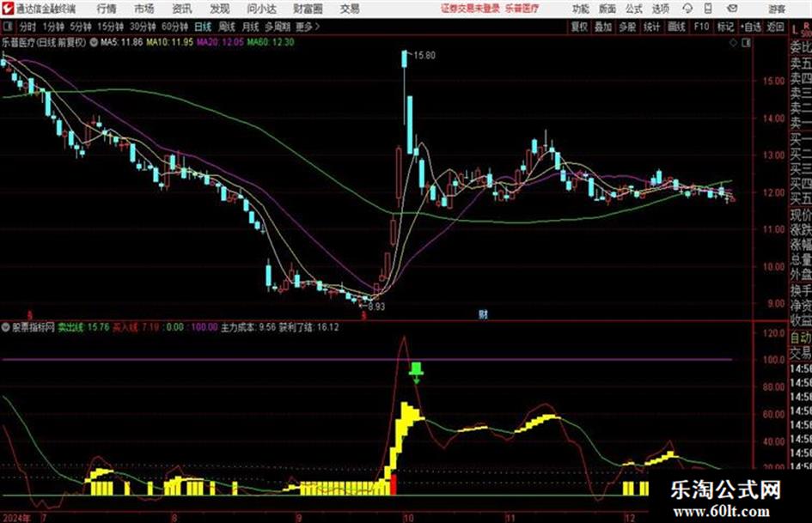812x523 pixels.
Task: Switch to 60分钟 period tab
Action: [x=174, y=27]
